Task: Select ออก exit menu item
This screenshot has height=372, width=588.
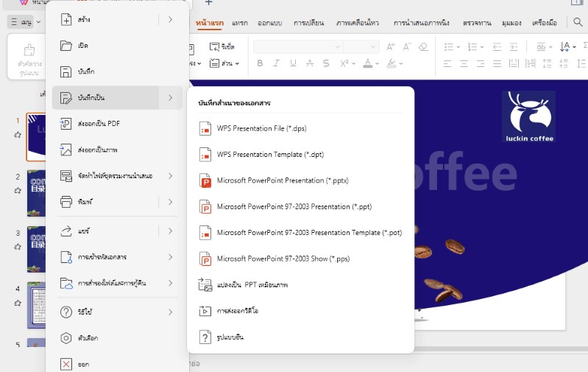Action: (117, 364)
